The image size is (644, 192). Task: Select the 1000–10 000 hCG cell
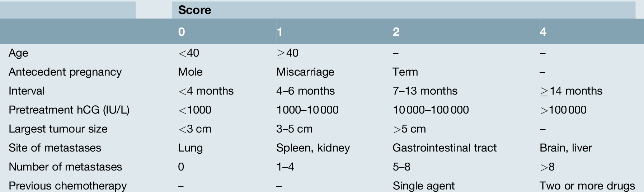coord(307,110)
